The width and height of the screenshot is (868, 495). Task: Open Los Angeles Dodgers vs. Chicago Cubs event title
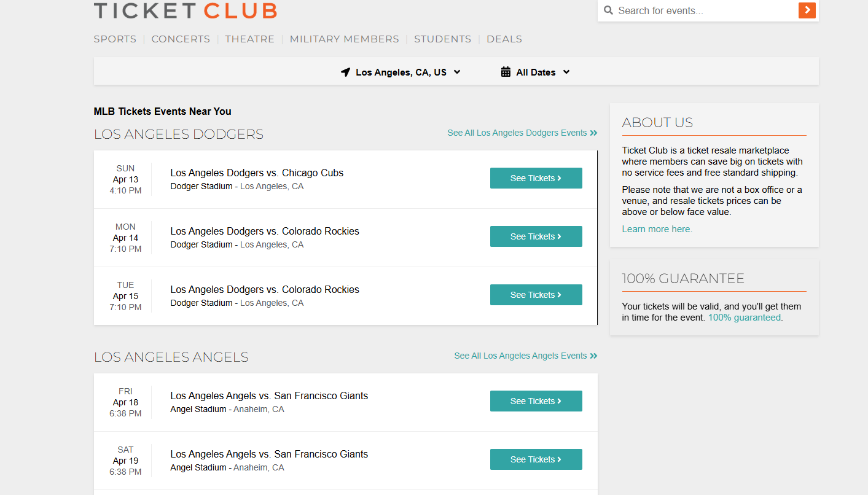click(257, 173)
